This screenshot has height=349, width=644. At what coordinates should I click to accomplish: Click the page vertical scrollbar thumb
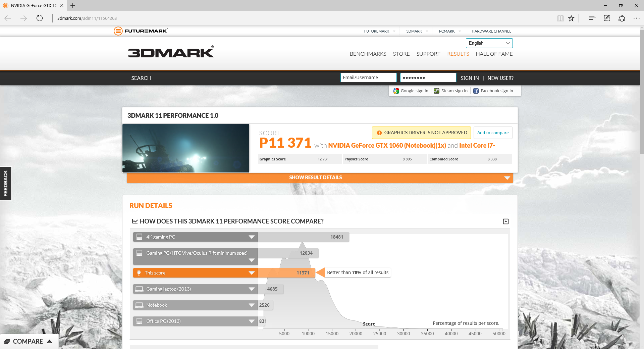tap(642, 92)
